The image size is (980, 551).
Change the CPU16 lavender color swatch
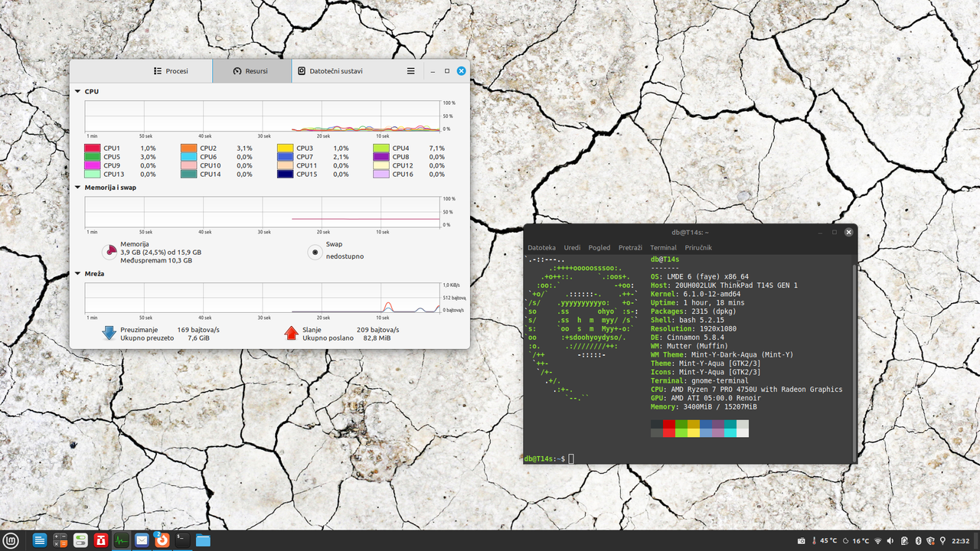click(x=381, y=174)
